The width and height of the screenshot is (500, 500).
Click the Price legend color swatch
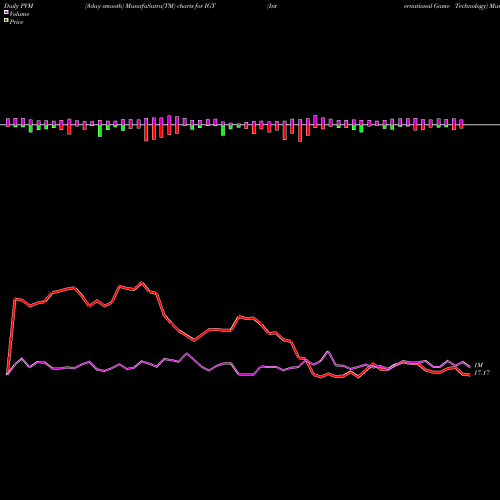(x=6, y=21)
